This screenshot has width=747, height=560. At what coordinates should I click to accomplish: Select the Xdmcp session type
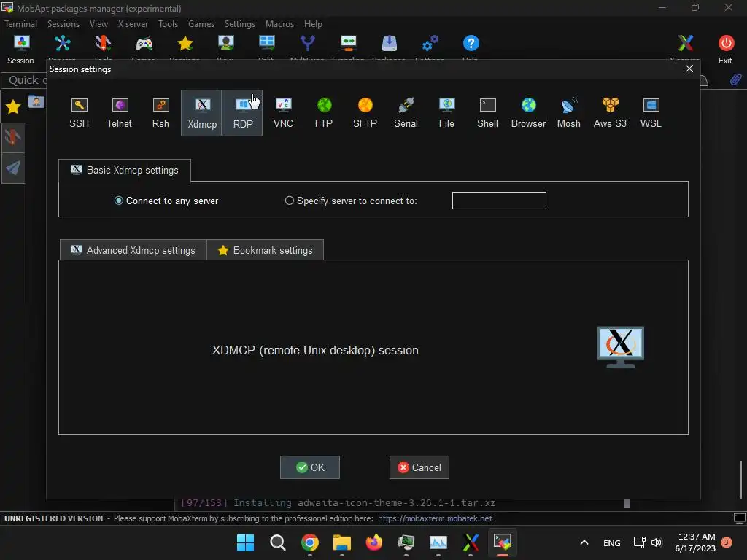[201, 113]
